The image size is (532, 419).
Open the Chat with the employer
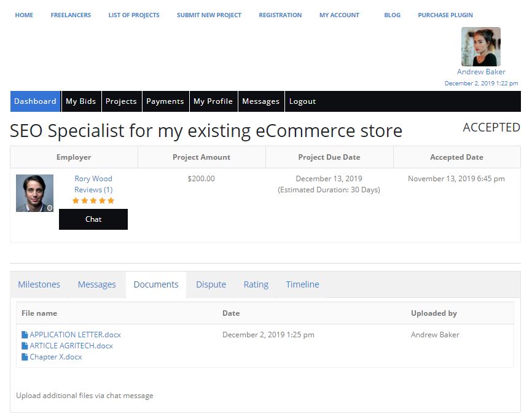click(93, 219)
